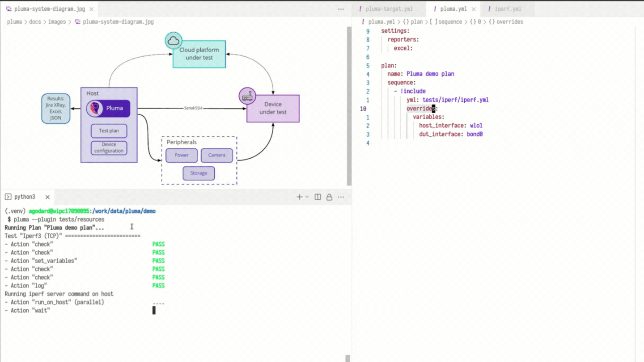The width and height of the screenshot is (644, 362).
Task: Click line number 10 in the gutter
Action: [x=363, y=109]
